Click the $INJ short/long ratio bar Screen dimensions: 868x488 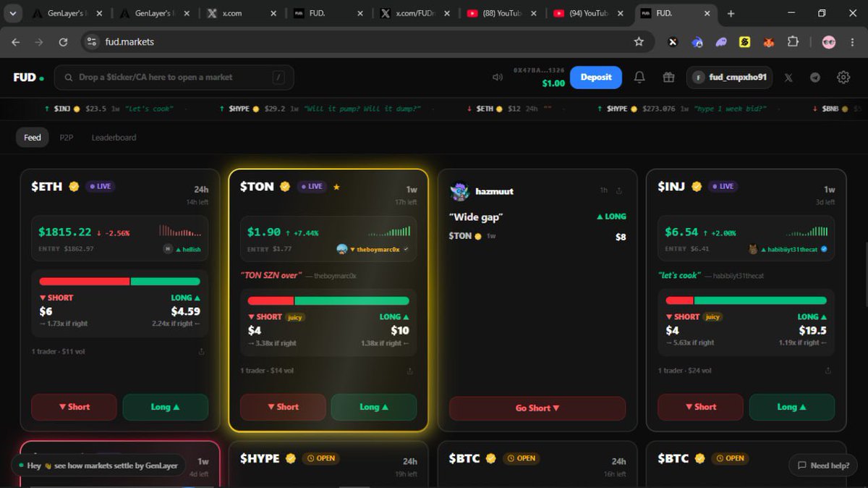click(x=746, y=301)
